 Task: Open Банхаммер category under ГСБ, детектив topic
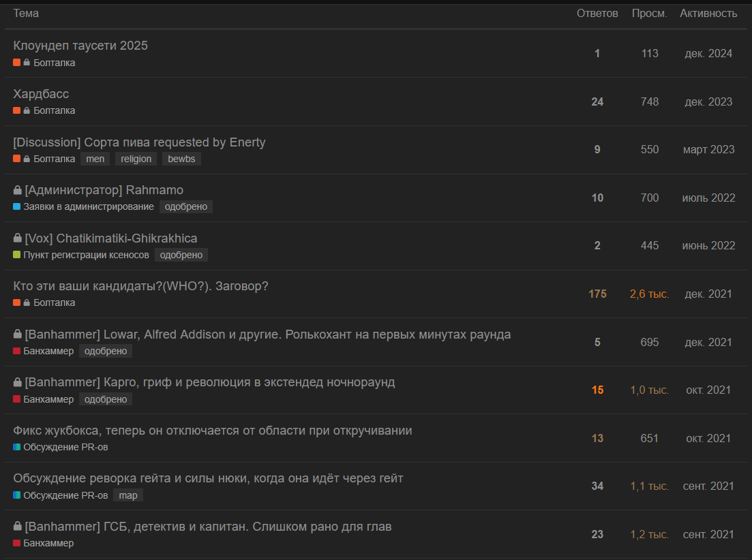[x=48, y=543]
